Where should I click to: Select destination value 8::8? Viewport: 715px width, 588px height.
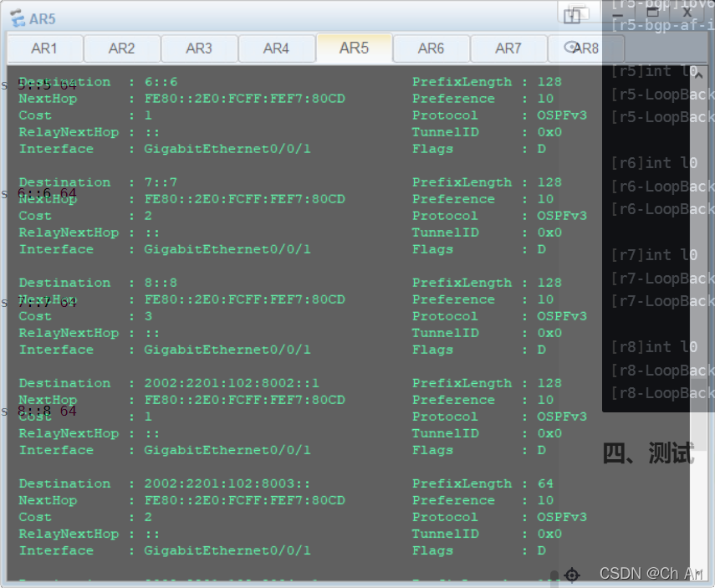161,283
